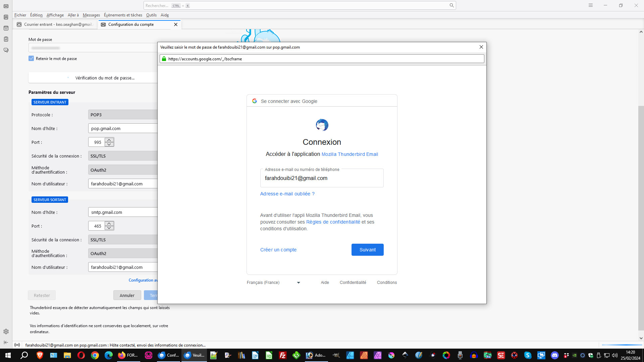Open outgoing Méthode d'authentification OAuth2 dropdown
The image size is (644, 362).
click(123, 253)
